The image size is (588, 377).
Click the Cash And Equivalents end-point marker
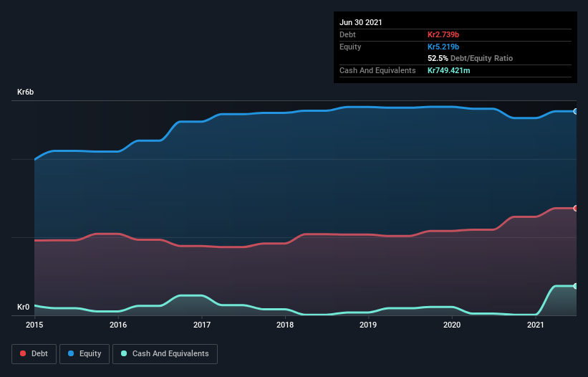click(576, 286)
